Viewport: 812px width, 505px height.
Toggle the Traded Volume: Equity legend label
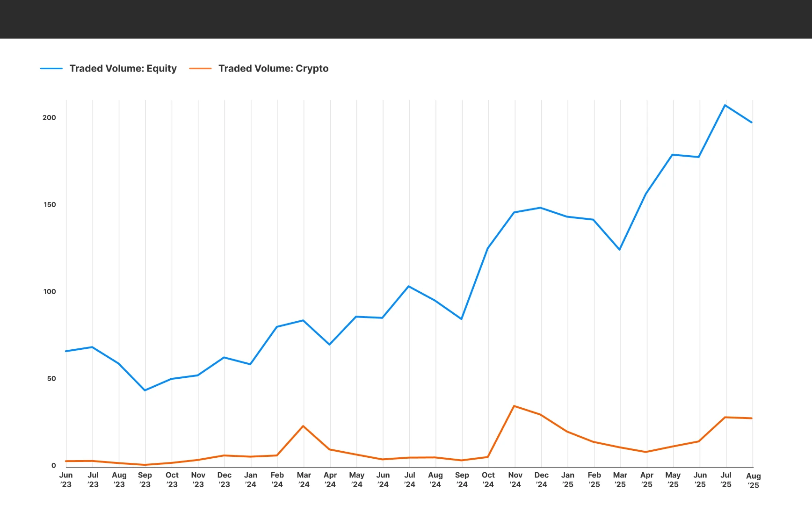click(x=123, y=69)
